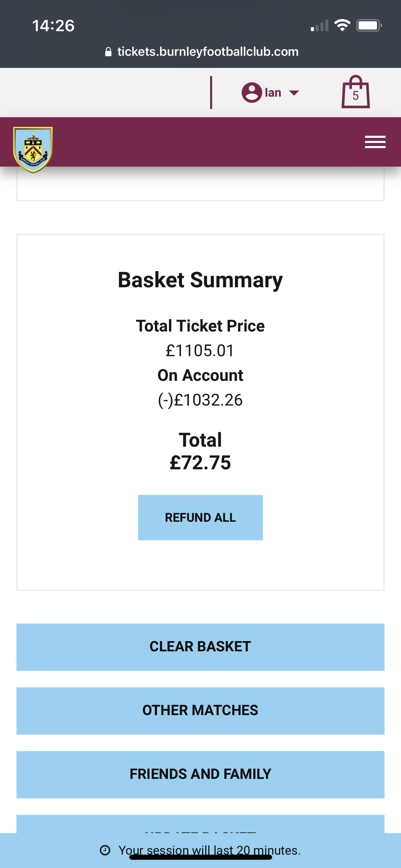Open the shopping basket icon showing 5
Image resolution: width=401 pixels, height=868 pixels.
[x=355, y=92]
